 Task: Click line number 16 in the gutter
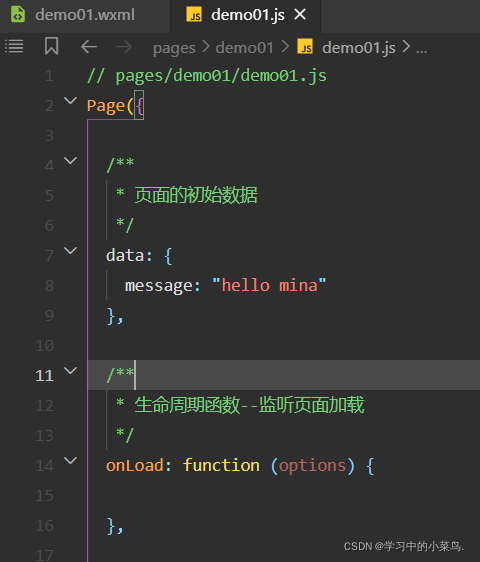tap(45, 526)
